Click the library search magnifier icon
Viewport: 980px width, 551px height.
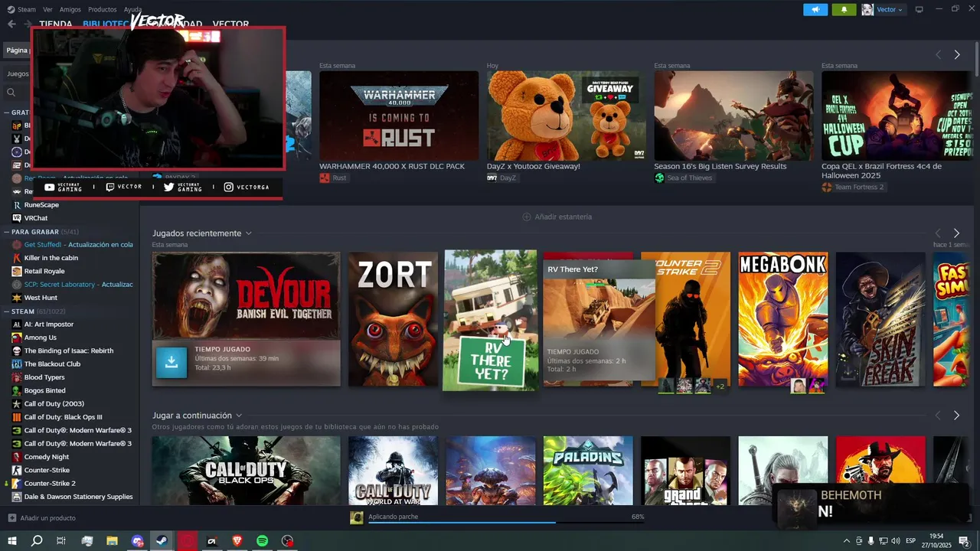(x=11, y=92)
